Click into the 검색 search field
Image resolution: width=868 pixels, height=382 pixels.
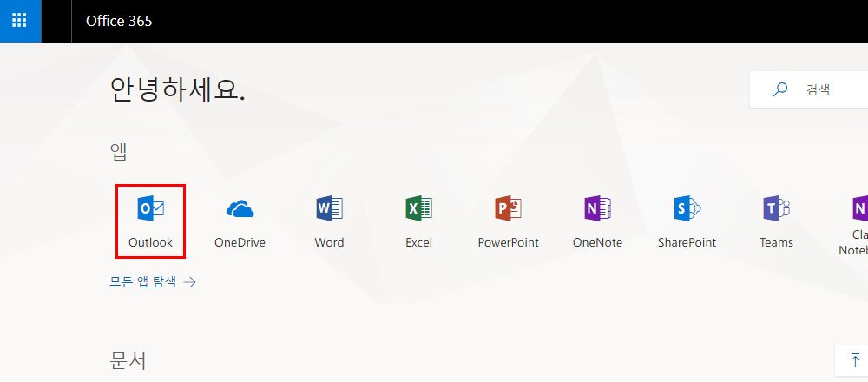tap(809, 89)
